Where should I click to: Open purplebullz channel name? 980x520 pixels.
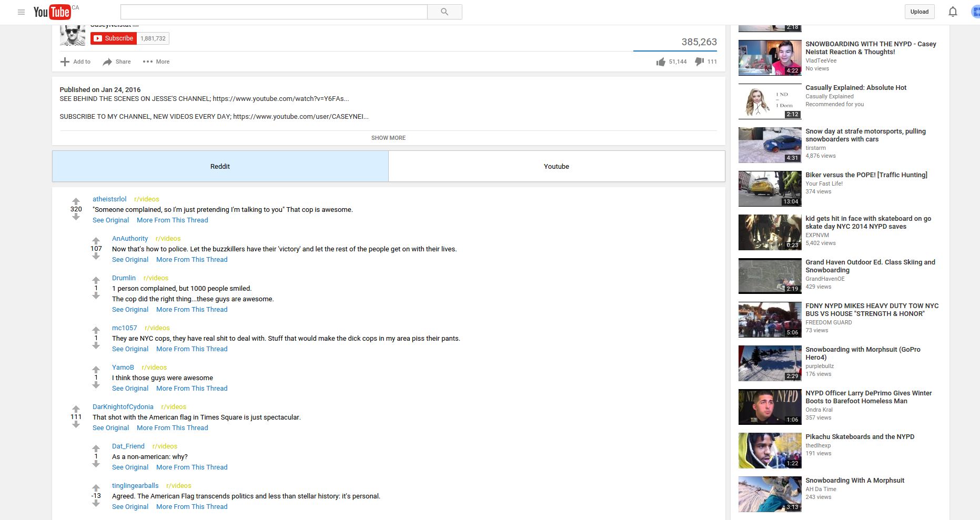tap(820, 366)
